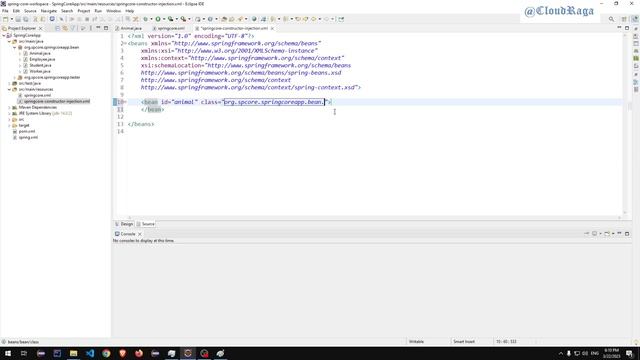Click the Save All toolbar icon
This screenshot has height=360, width=640.
(x=26, y=19)
